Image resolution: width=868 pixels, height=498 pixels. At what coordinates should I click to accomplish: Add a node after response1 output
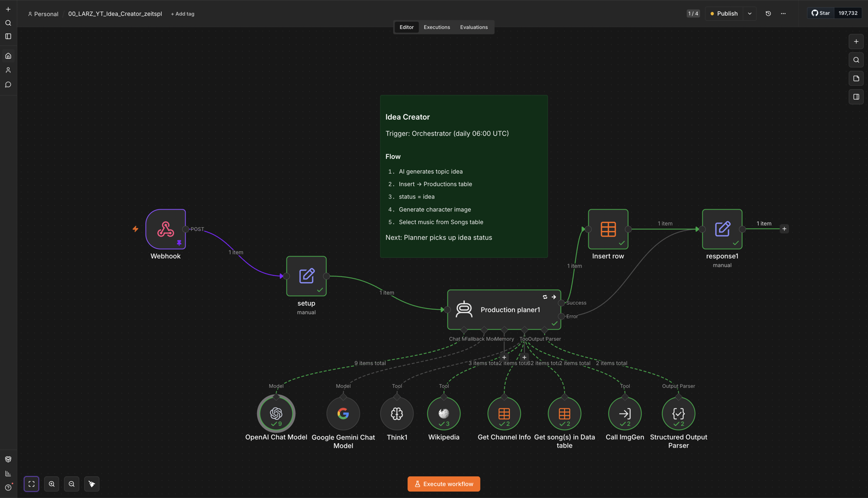[x=784, y=229]
